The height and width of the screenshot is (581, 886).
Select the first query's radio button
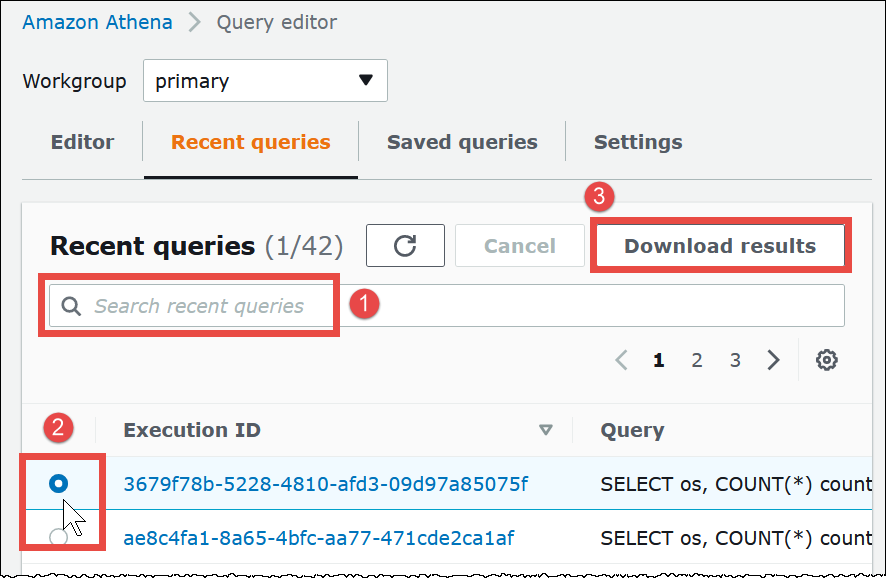59,483
